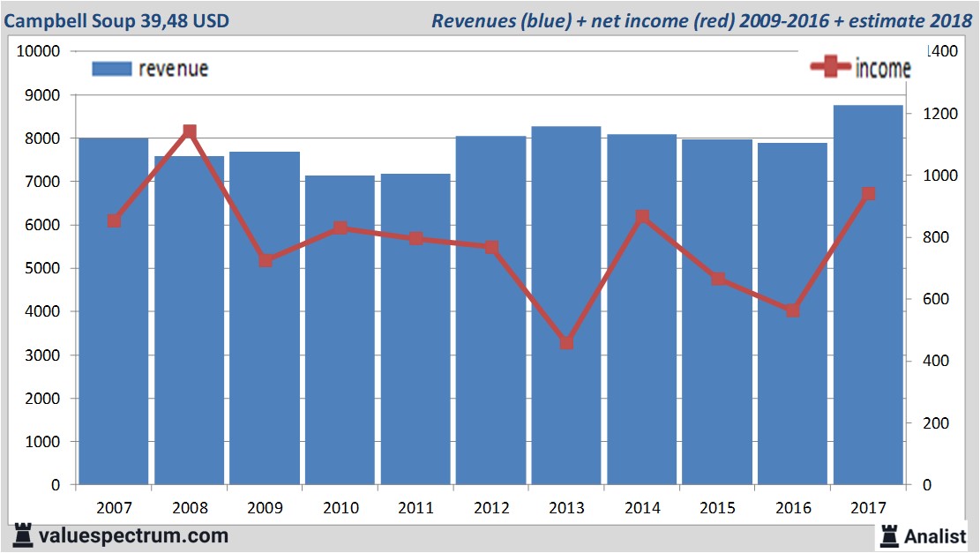Select the 2008 income peak marker
The height and width of the screenshot is (553, 980).
pos(190,131)
